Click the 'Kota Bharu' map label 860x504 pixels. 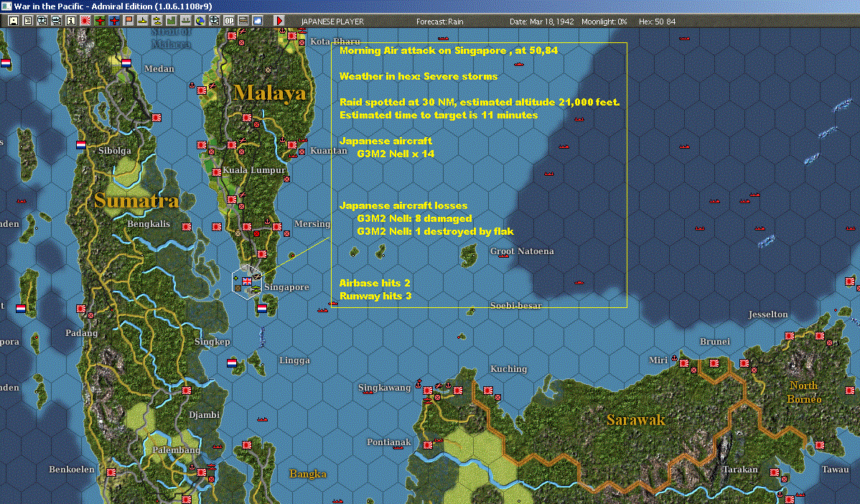pyautogui.click(x=335, y=42)
